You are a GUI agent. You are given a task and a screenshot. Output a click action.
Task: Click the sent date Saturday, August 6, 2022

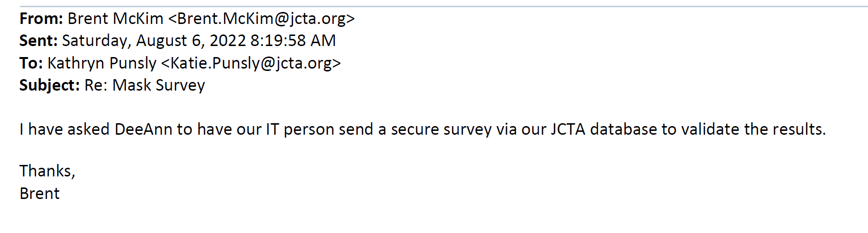154,41
